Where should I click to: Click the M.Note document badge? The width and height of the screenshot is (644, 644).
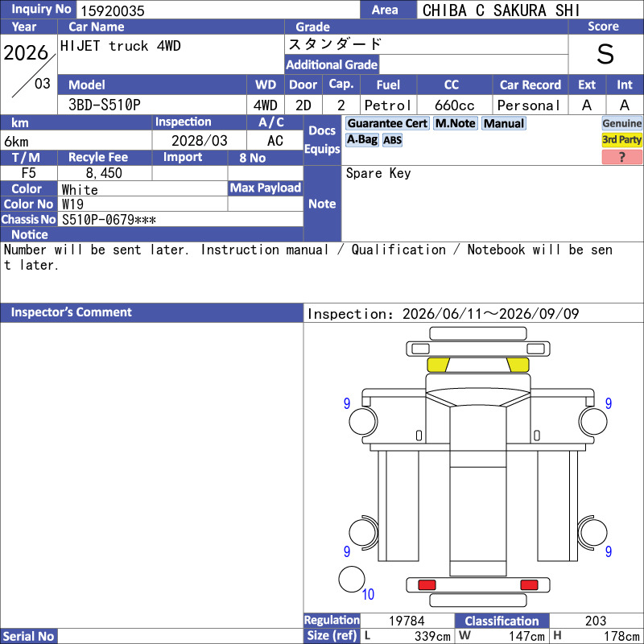click(x=455, y=123)
